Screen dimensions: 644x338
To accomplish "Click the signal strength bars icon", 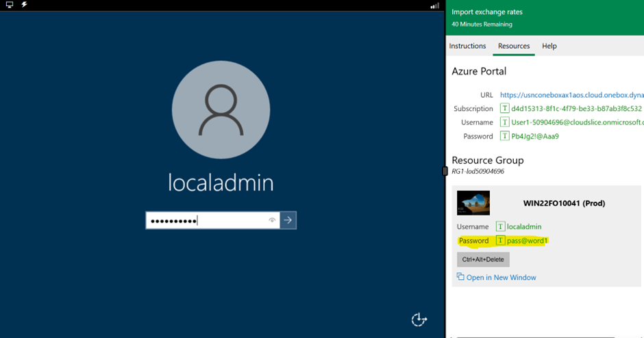I will click(434, 5).
